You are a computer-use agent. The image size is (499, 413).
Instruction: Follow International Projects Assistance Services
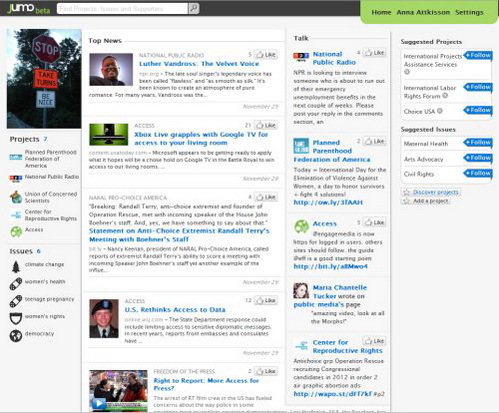tap(478, 55)
